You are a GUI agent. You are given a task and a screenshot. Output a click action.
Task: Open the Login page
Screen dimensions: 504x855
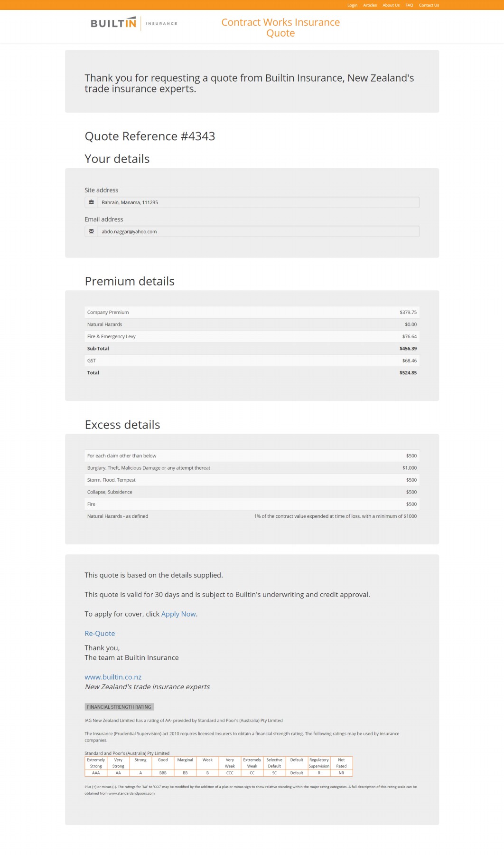352,5
